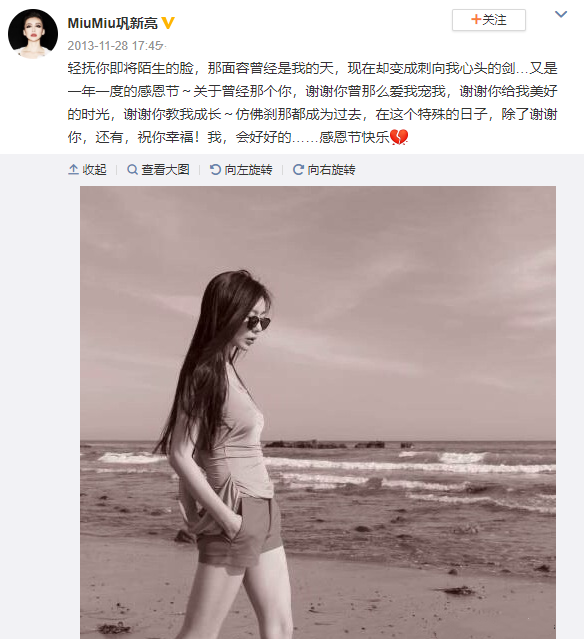The height and width of the screenshot is (639, 584).
Task: Click the sepia beach photo
Action: tap(318, 412)
